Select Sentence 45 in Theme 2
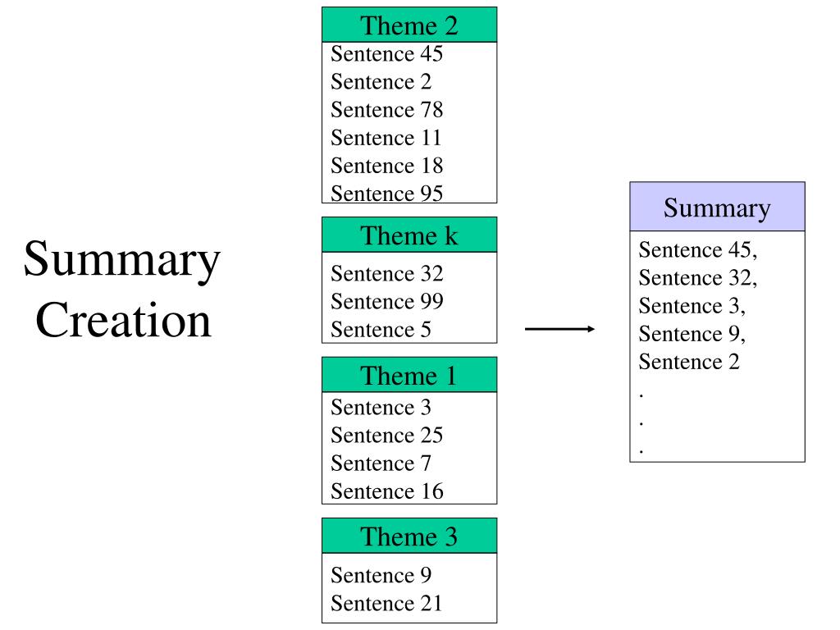The width and height of the screenshot is (840, 630). pos(387,53)
